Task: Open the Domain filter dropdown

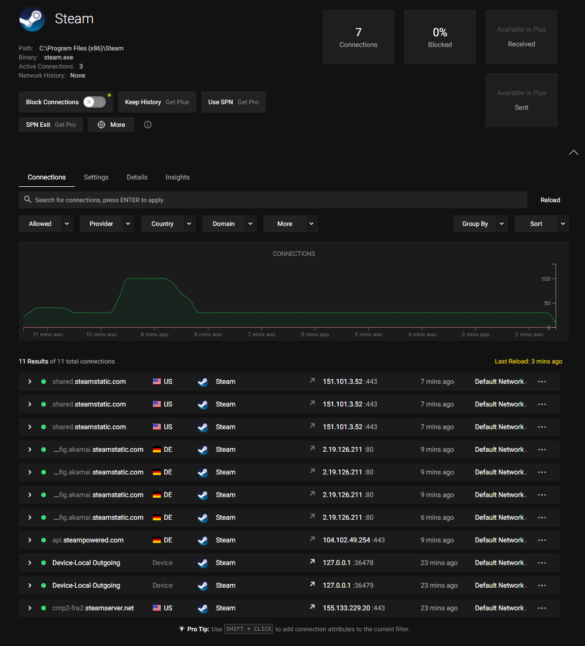Action: pos(229,224)
